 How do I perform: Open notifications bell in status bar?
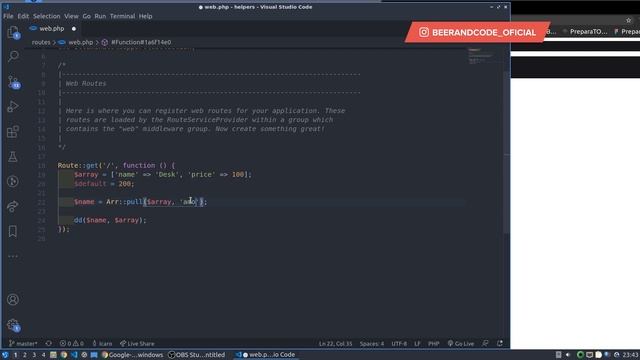click(x=500, y=344)
